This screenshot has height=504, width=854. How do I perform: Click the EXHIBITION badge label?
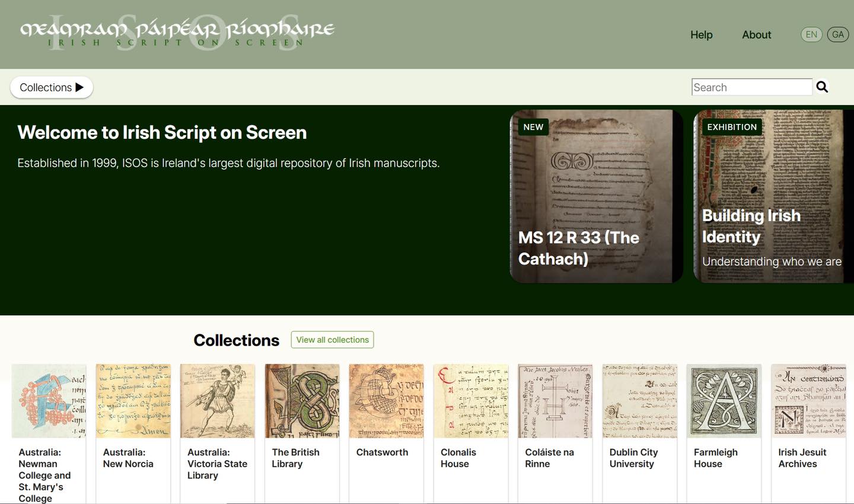pos(732,127)
